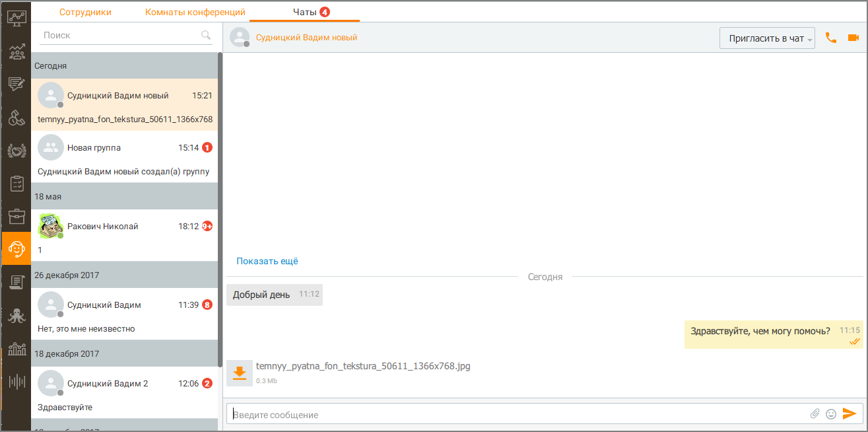The image size is (868, 432).
Task: Click the Показать ещё link
Action: (x=267, y=261)
